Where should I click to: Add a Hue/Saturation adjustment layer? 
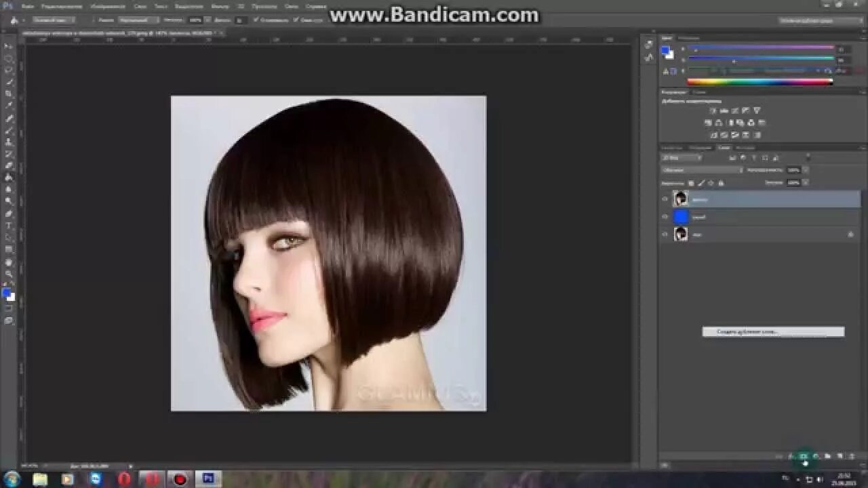tap(708, 123)
